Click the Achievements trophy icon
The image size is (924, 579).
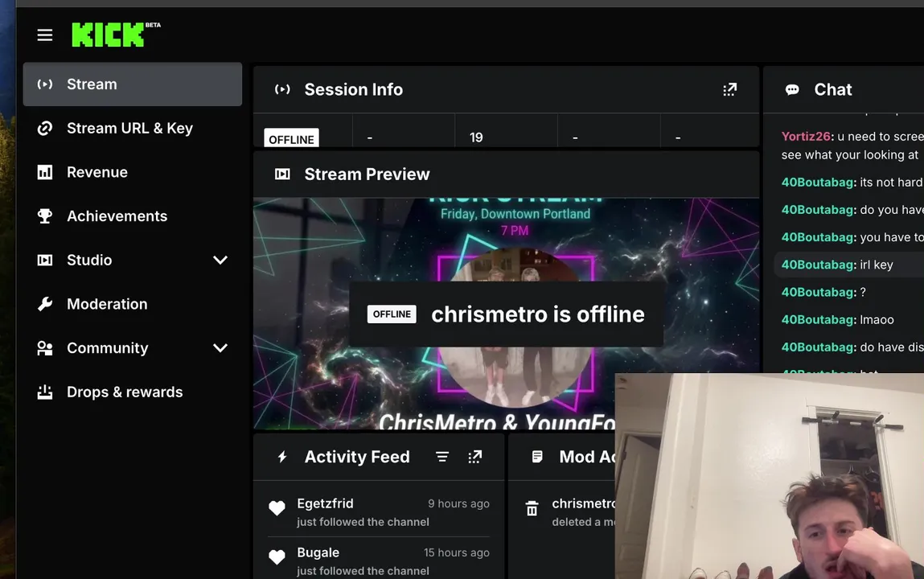[x=45, y=216]
